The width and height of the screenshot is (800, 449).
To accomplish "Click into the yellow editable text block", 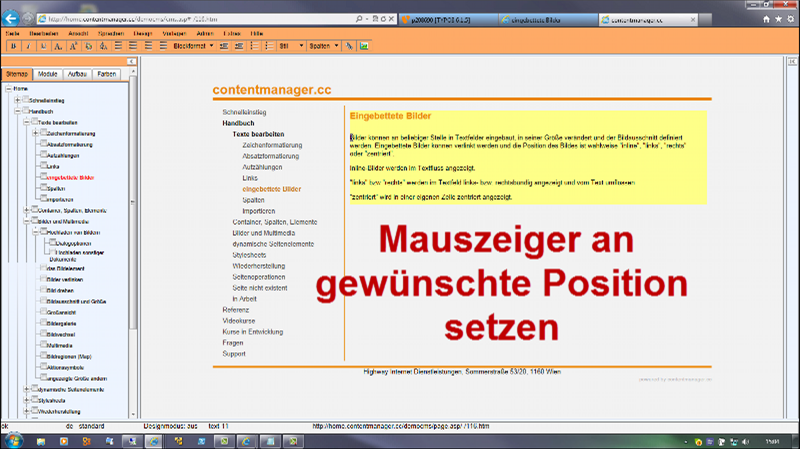I will (528, 158).
